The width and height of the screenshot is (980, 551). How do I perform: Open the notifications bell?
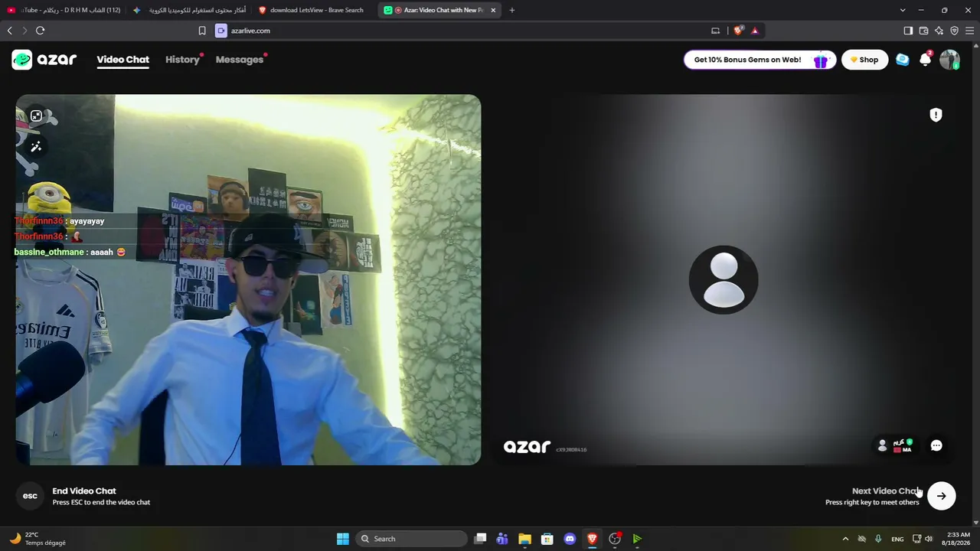[926, 60]
